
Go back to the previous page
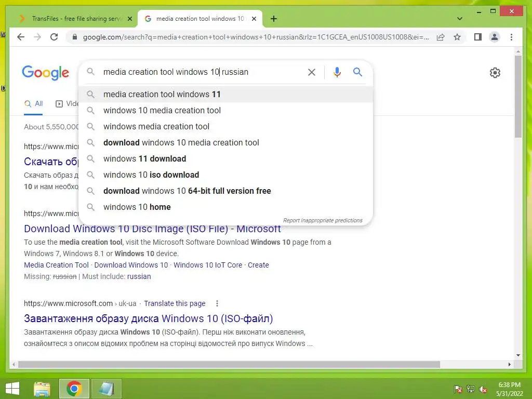(21, 37)
